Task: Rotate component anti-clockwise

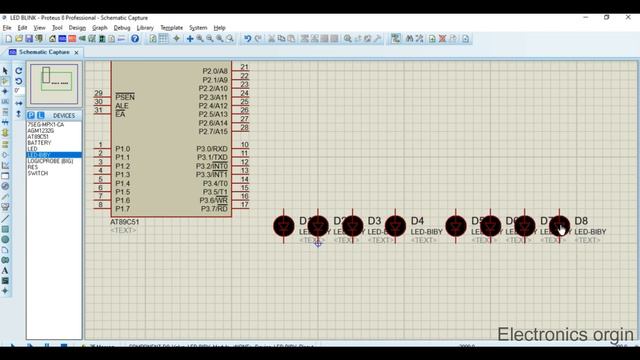Action: 19,81
